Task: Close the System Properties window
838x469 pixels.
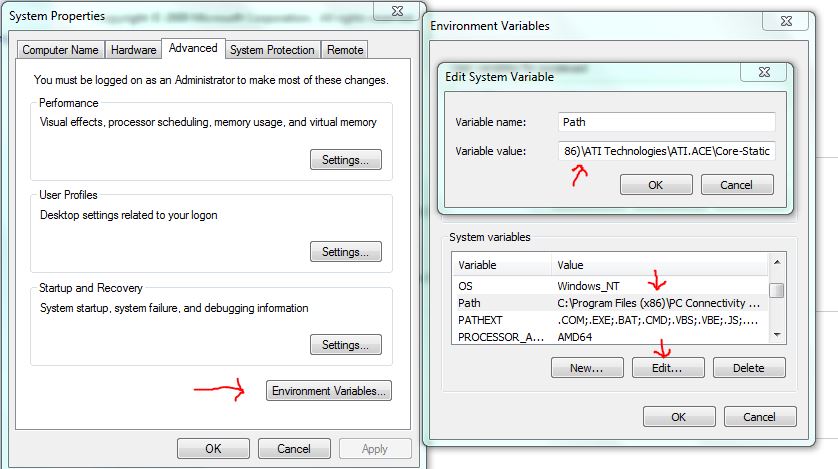Action: (396, 10)
